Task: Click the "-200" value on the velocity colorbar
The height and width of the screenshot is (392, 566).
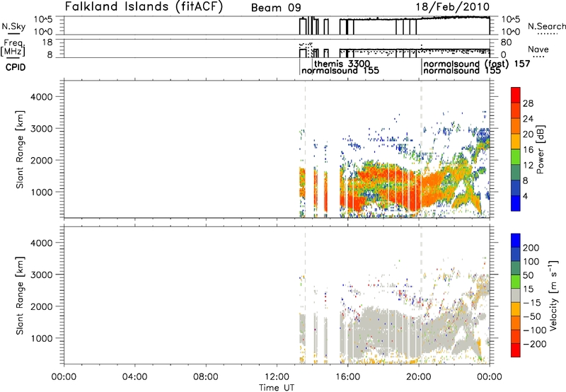Action: pos(535,344)
